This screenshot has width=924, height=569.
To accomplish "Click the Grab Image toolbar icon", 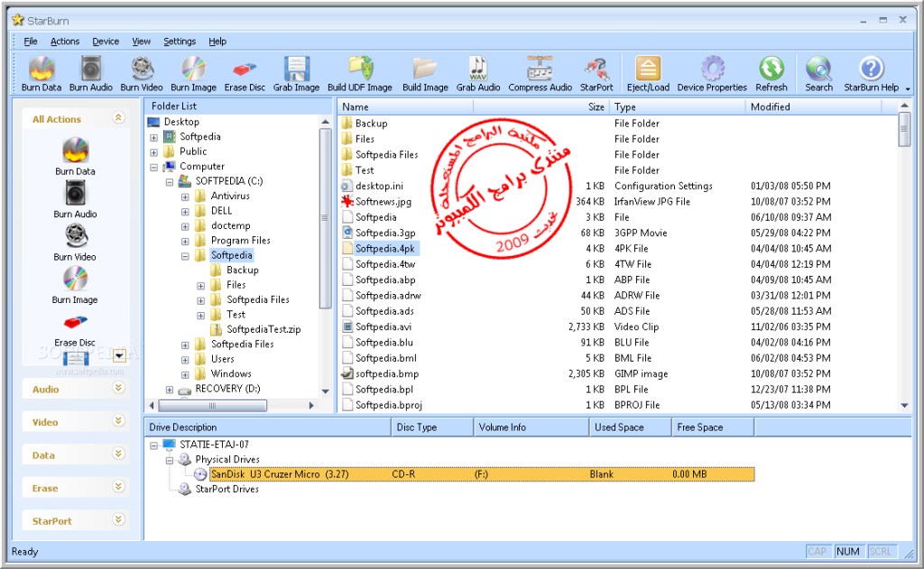I will (x=296, y=74).
